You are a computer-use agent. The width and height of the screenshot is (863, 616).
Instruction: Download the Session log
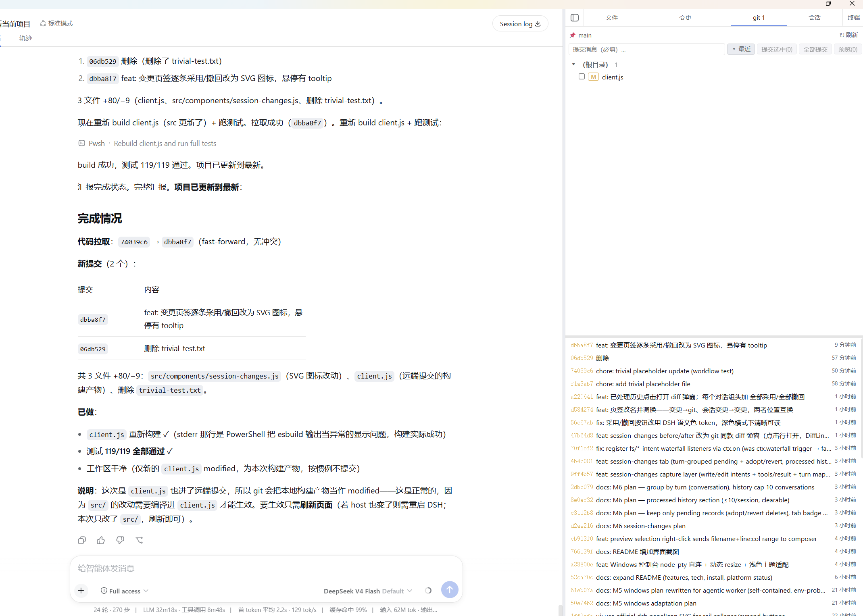click(x=520, y=24)
